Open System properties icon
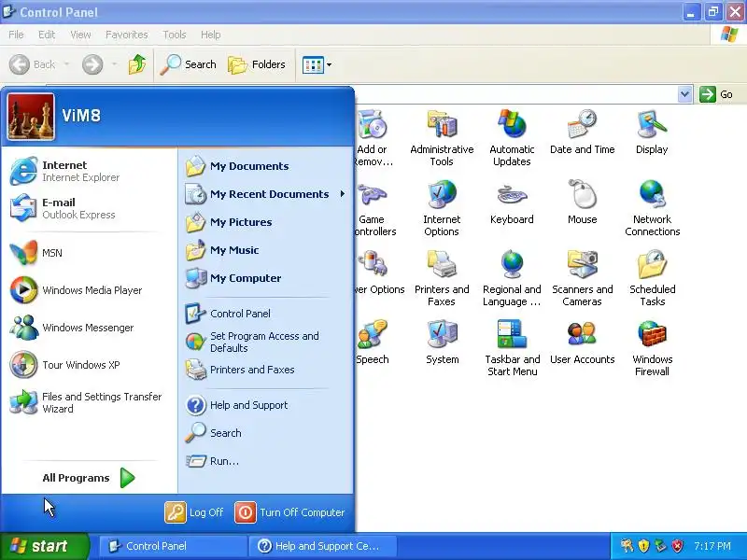Image resolution: width=747 pixels, height=560 pixels. 442,343
